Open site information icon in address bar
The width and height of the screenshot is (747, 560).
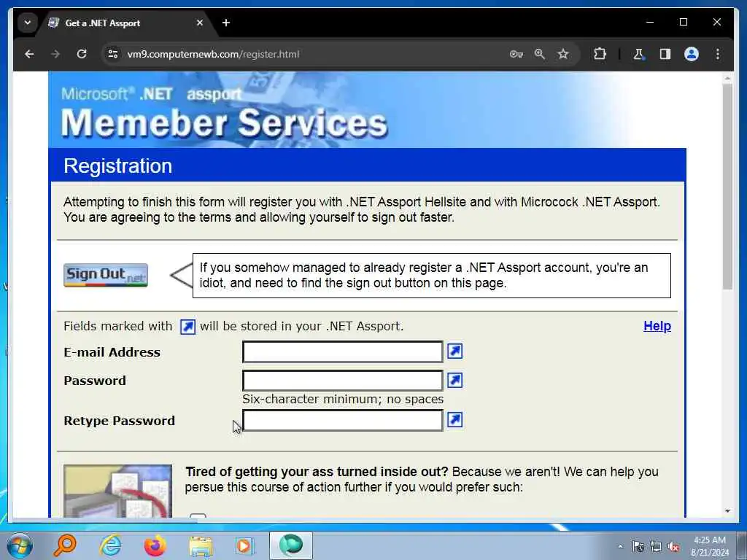(113, 54)
